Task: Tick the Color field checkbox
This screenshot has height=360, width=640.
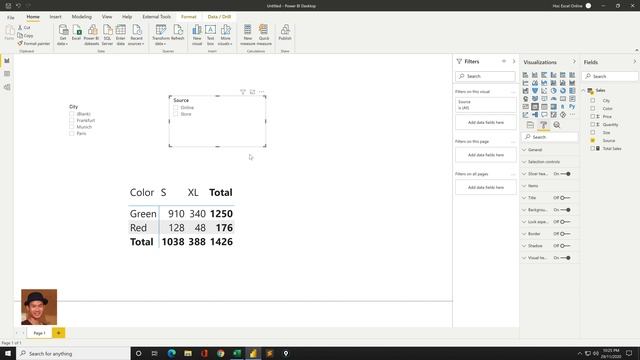Action: coord(593,109)
